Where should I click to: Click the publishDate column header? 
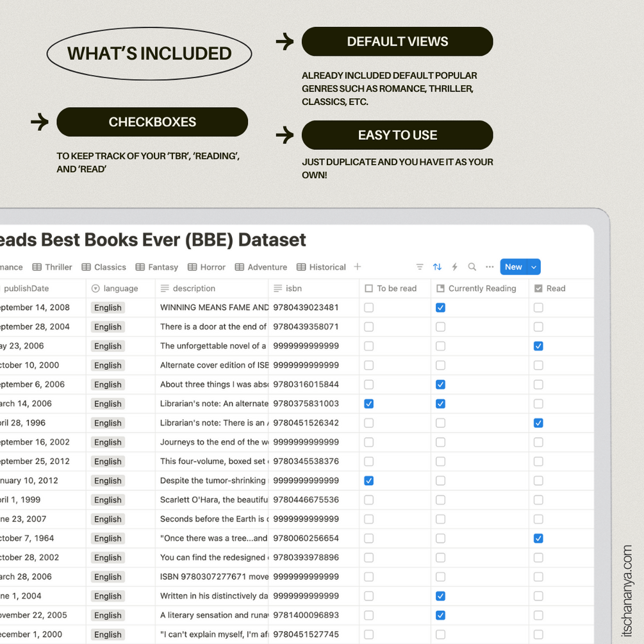[43, 288]
